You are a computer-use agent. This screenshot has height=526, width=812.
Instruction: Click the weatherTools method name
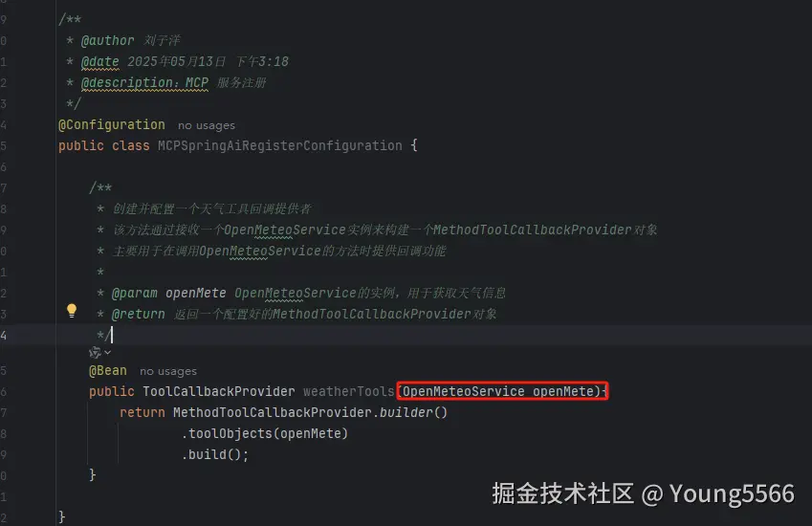click(348, 391)
